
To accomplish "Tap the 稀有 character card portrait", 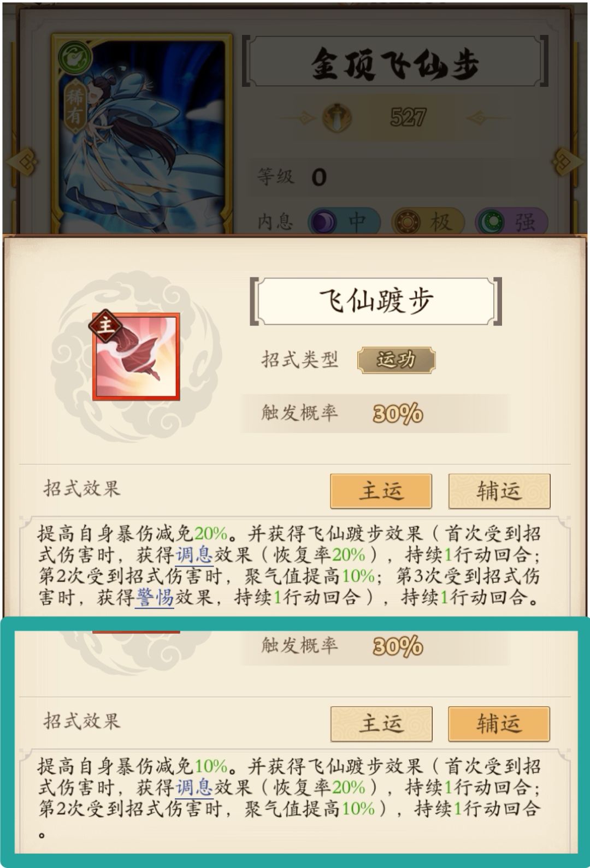I will click(142, 134).
